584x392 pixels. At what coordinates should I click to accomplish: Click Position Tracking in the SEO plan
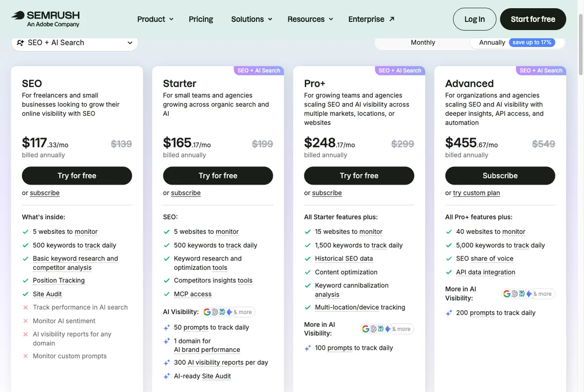click(59, 281)
